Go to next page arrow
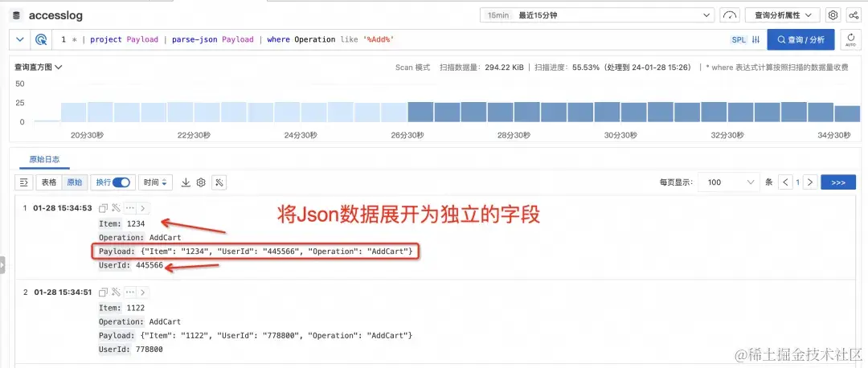Screen dimensions: 868x368 tap(810, 182)
